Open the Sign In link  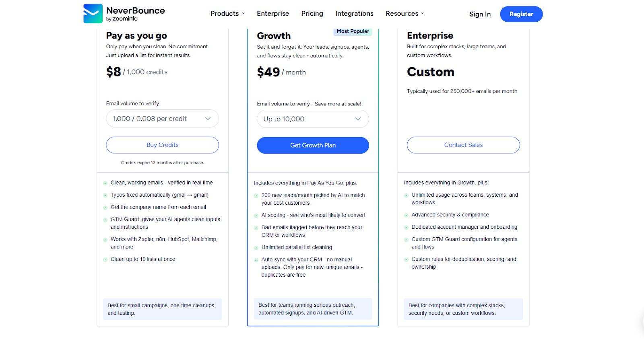[x=480, y=14]
